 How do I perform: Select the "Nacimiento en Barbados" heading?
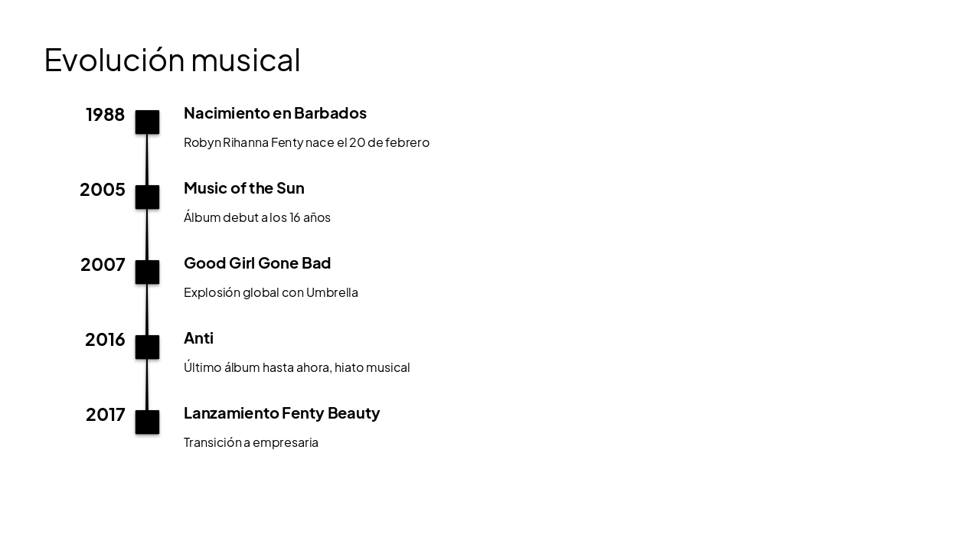pyautogui.click(x=275, y=113)
